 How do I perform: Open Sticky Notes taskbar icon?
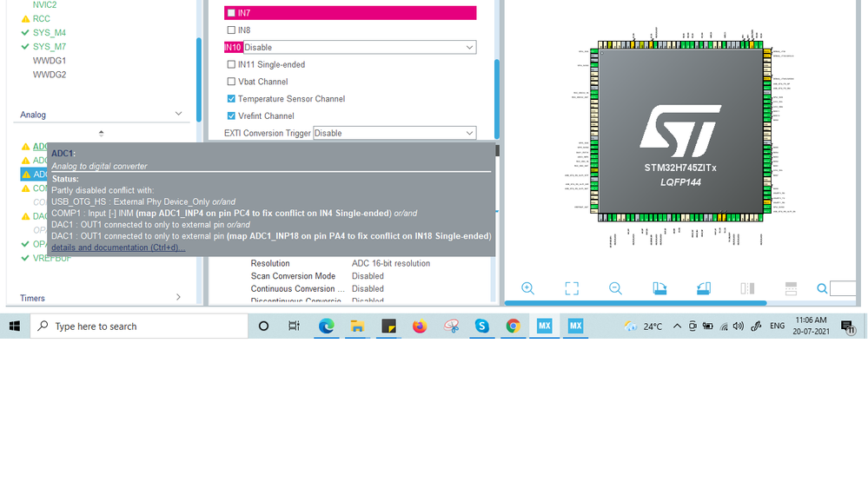tap(388, 326)
